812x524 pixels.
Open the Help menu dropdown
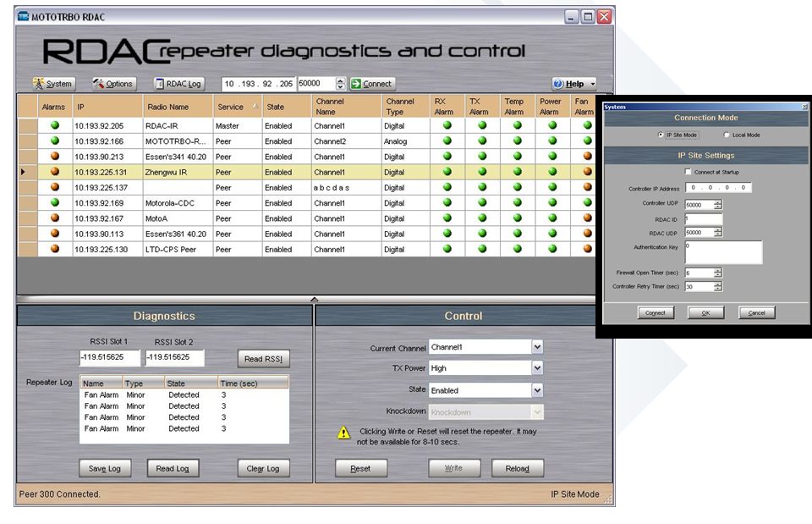573,84
